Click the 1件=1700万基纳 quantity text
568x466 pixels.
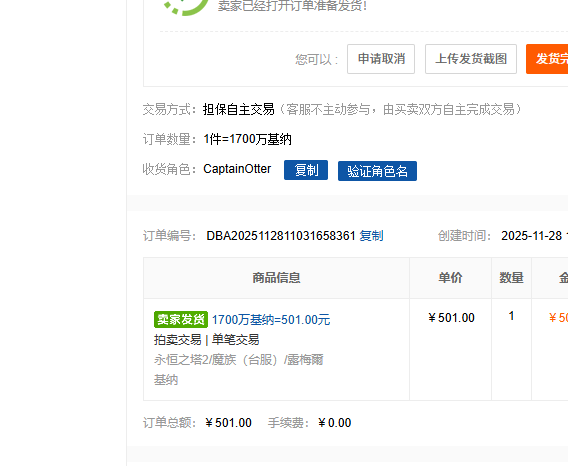tap(247, 139)
